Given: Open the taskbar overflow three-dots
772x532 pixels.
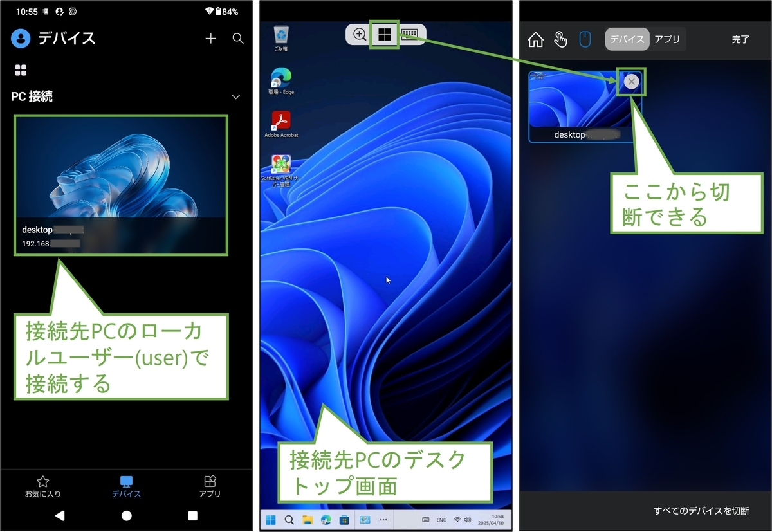Looking at the screenshot, I should 383,520.
